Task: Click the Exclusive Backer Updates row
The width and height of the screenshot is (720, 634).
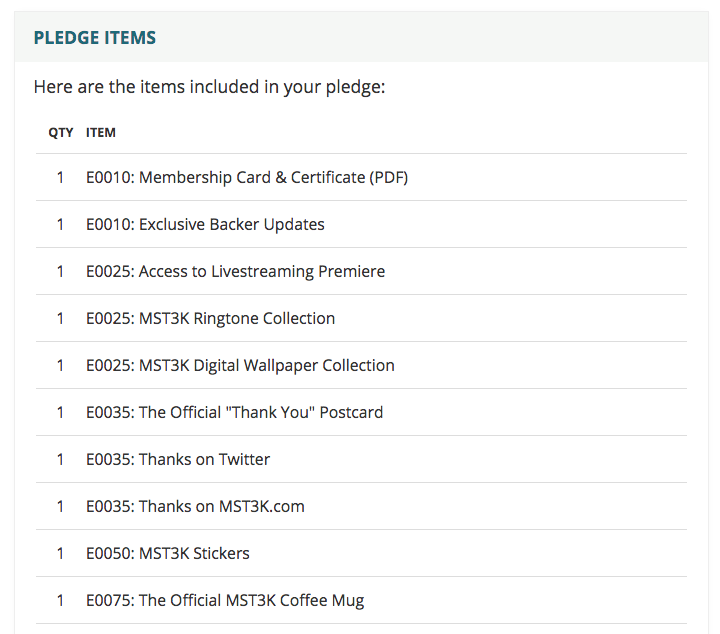Action: tap(361, 224)
